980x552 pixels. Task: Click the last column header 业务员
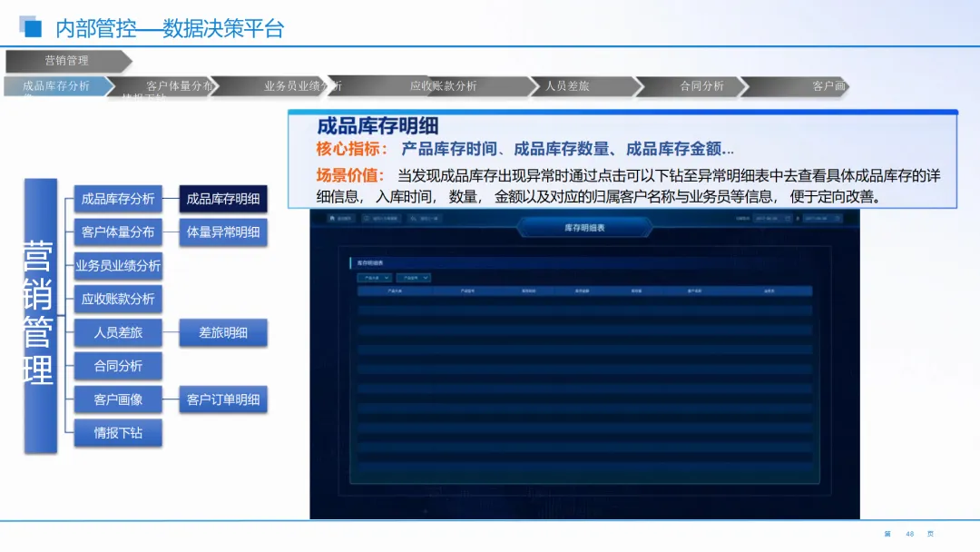769,291
